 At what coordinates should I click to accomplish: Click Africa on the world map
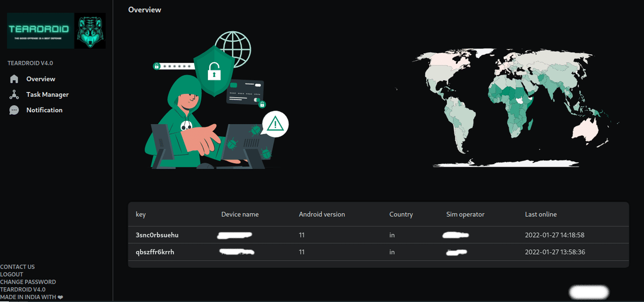coord(518,108)
